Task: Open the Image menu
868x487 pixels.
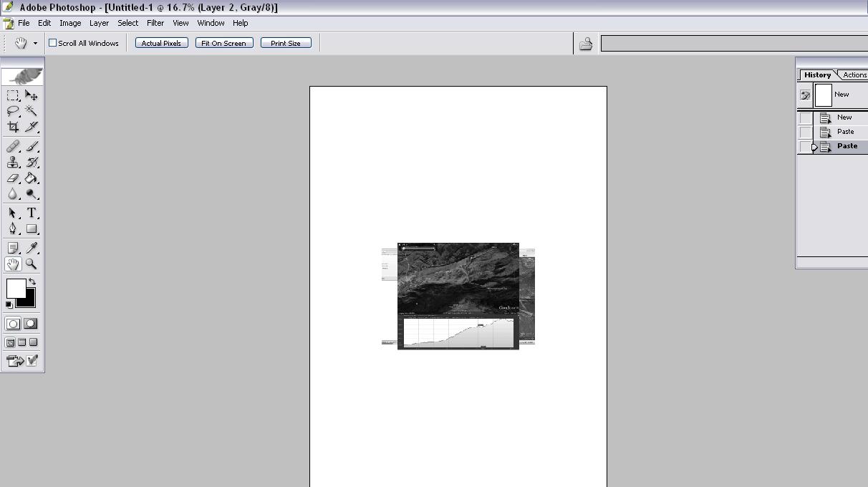Action: coord(70,23)
